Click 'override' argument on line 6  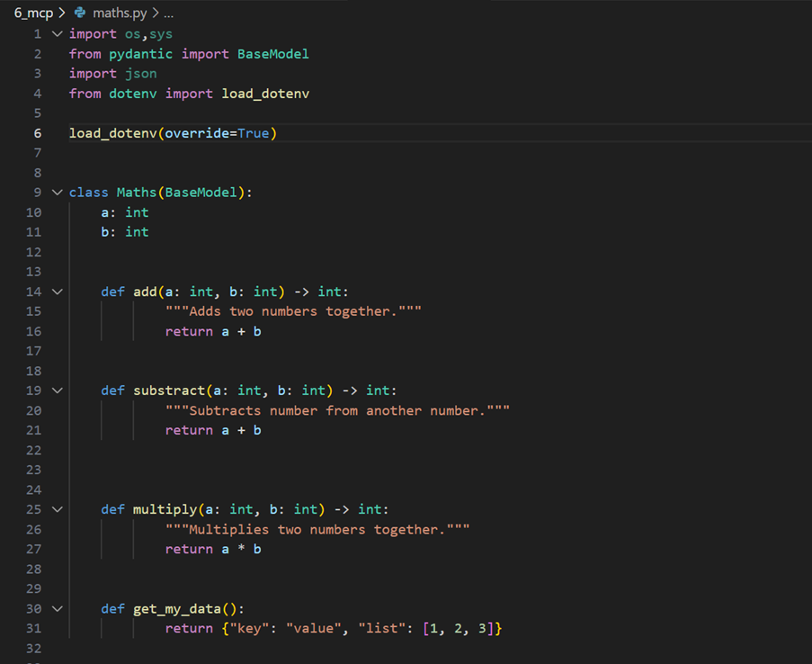tap(197, 133)
